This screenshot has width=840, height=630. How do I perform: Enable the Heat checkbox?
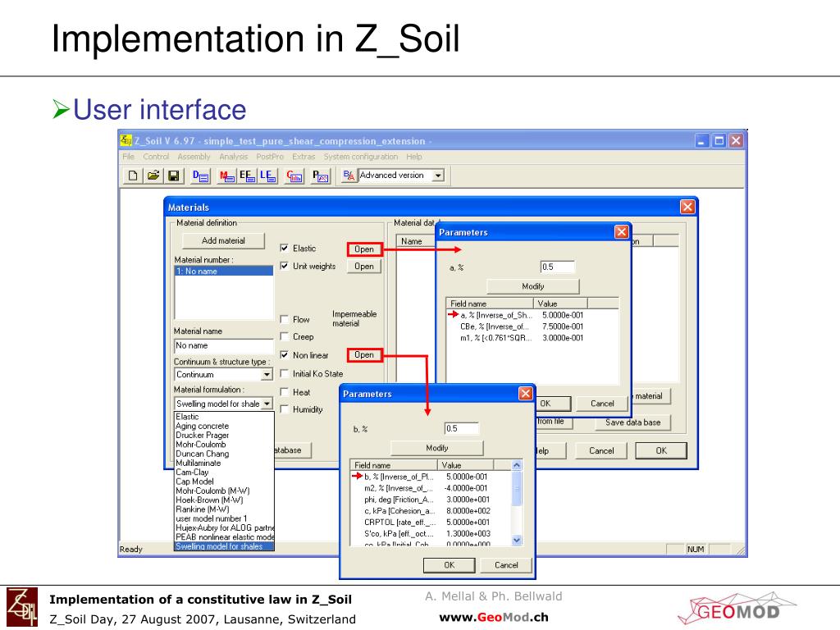point(285,392)
